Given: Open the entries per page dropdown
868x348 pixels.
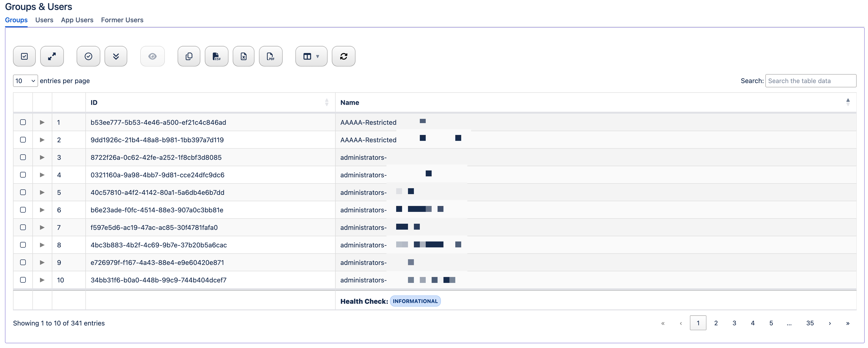Looking at the screenshot, I should [25, 80].
